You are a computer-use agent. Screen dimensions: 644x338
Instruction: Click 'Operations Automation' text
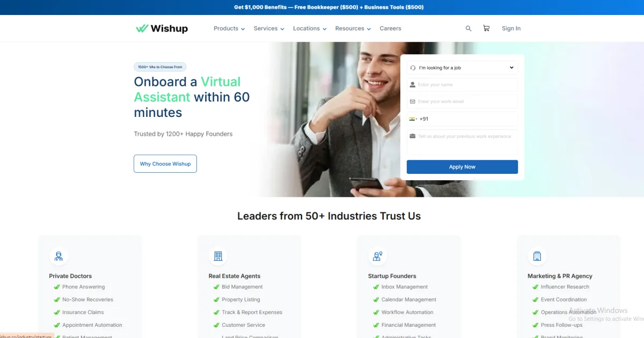tap(568, 312)
